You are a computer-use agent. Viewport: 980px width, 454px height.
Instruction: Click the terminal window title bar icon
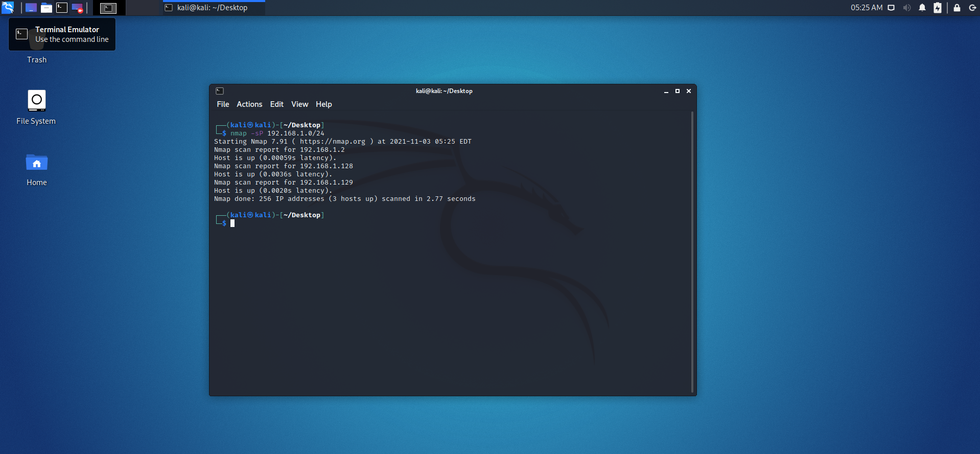click(x=220, y=91)
